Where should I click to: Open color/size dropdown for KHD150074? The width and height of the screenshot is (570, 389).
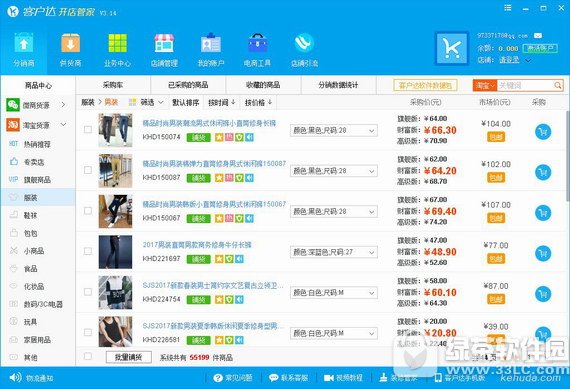click(334, 131)
